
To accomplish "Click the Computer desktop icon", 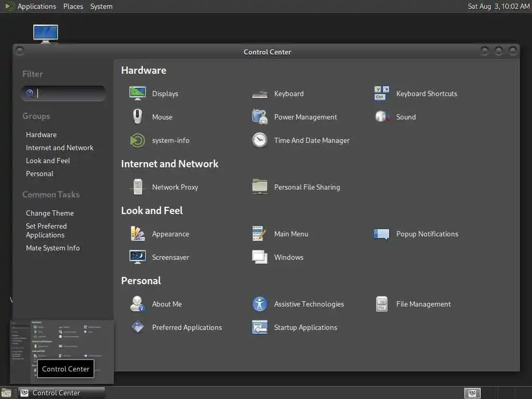I will [46, 34].
